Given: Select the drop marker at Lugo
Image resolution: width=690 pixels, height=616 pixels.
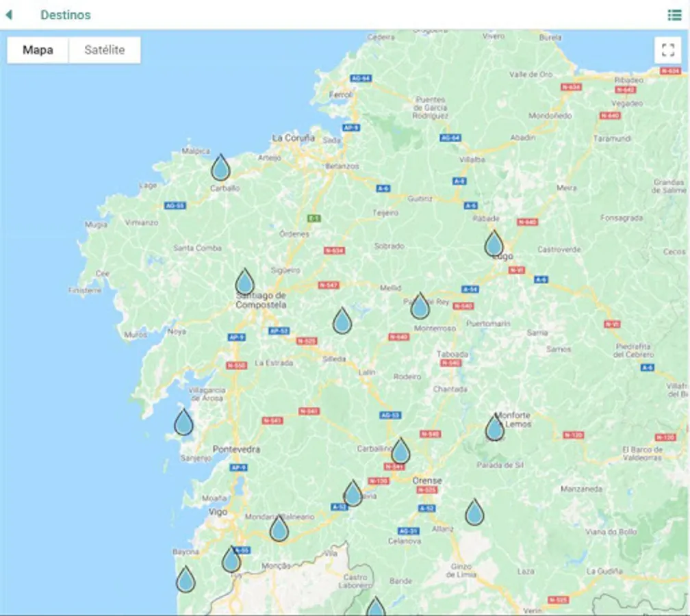Looking at the screenshot, I should click(494, 244).
